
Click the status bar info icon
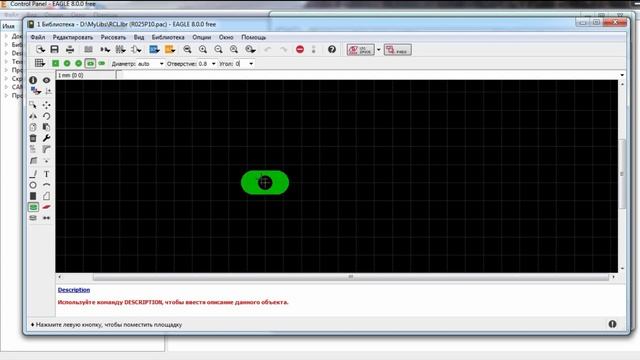(x=612, y=324)
